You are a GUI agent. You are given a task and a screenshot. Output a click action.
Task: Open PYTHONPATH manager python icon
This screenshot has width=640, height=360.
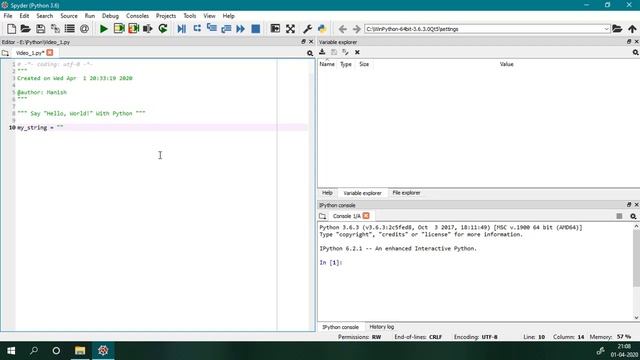[322, 29]
